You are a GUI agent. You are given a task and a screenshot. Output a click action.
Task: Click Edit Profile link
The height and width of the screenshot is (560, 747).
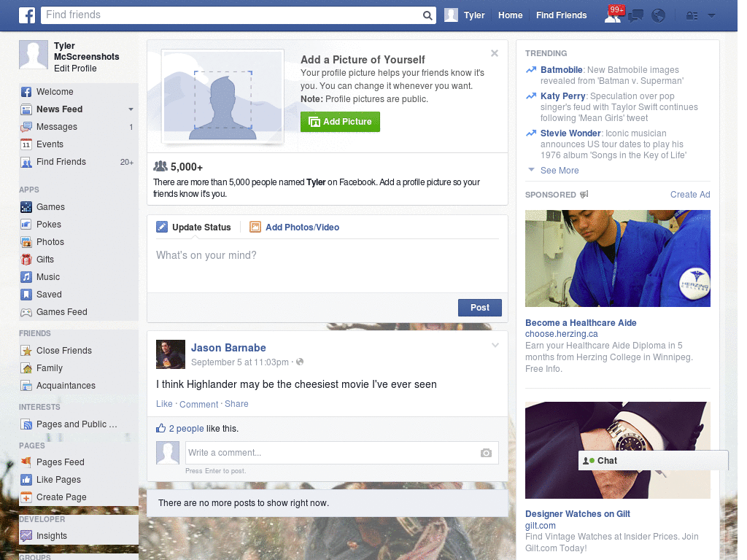point(75,69)
